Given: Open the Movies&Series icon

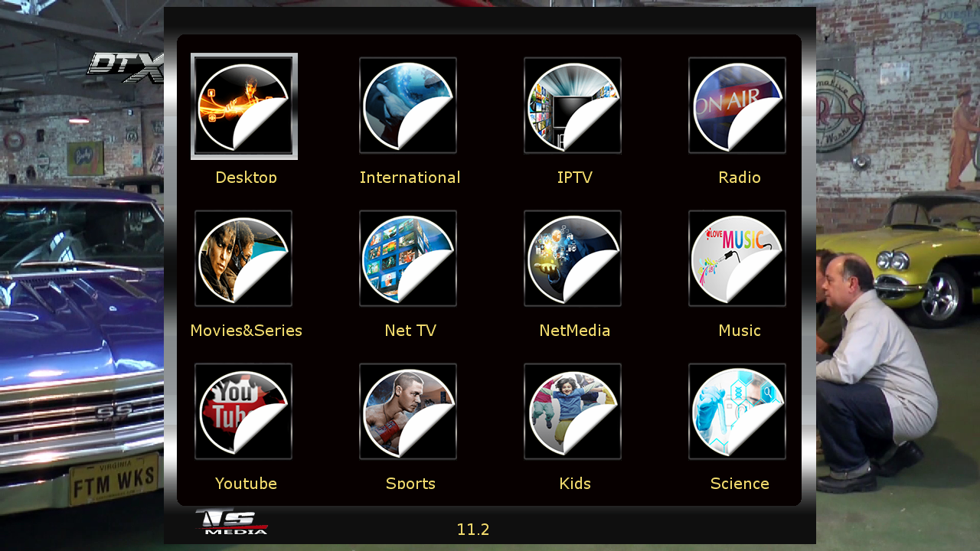Looking at the screenshot, I should [x=243, y=259].
